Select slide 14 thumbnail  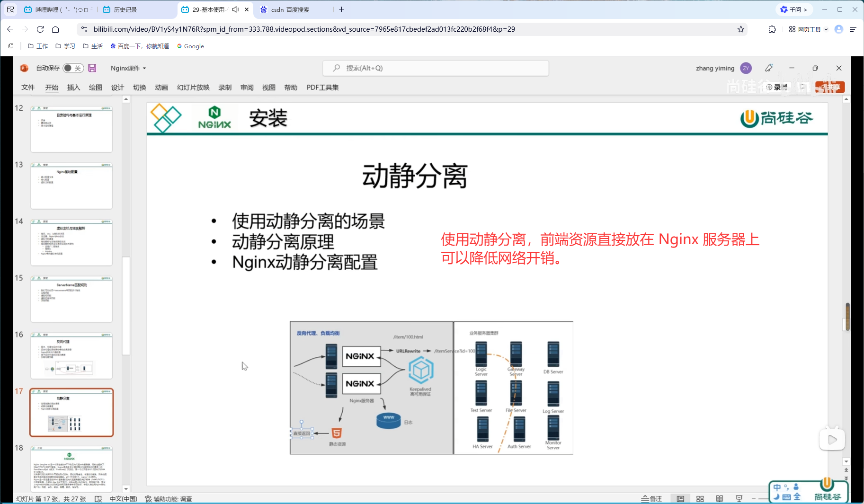71,242
